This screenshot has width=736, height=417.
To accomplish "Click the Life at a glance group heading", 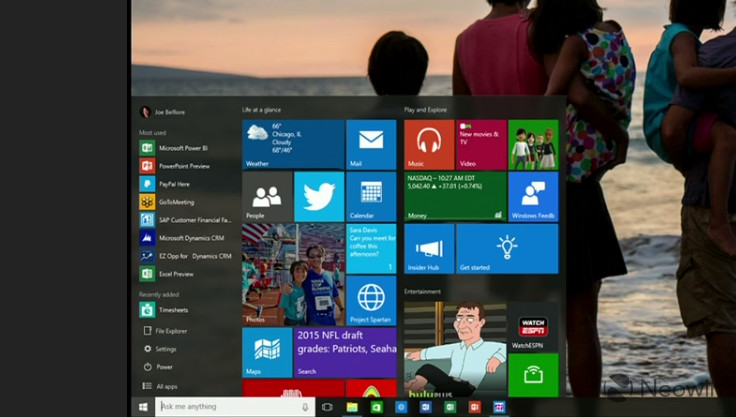I will click(261, 110).
